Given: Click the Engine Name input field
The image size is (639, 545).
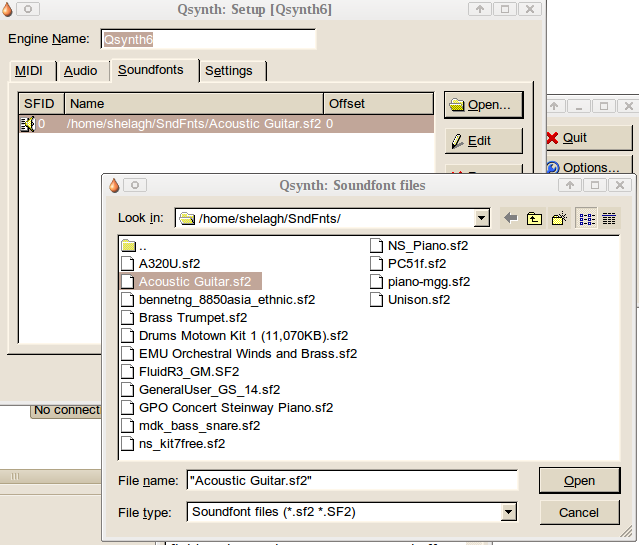Looking at the screenshot, I should (208, 39).
